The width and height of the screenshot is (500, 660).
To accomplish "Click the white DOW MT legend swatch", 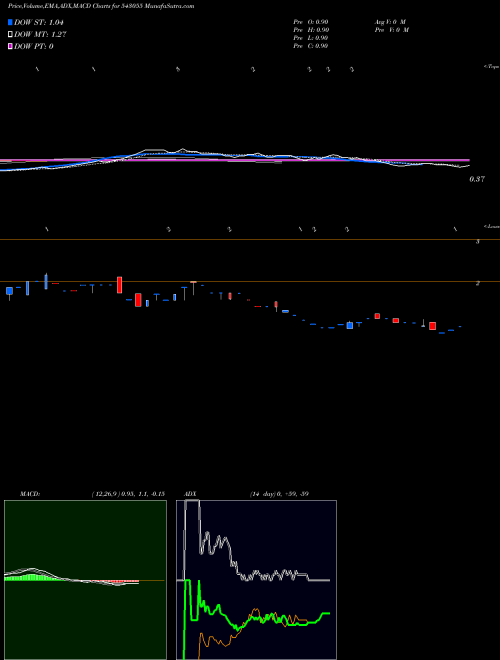I will coord(10,35).
